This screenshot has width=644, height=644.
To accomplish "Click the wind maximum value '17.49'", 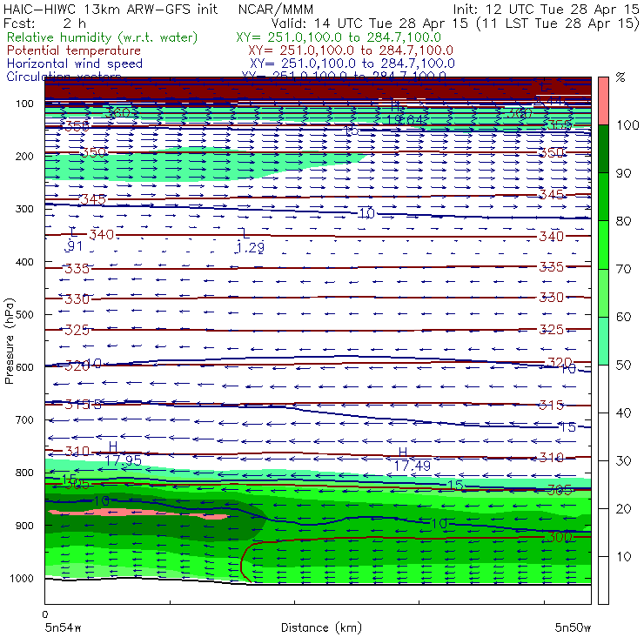I will pyautogui.click(x=413, y=466).
